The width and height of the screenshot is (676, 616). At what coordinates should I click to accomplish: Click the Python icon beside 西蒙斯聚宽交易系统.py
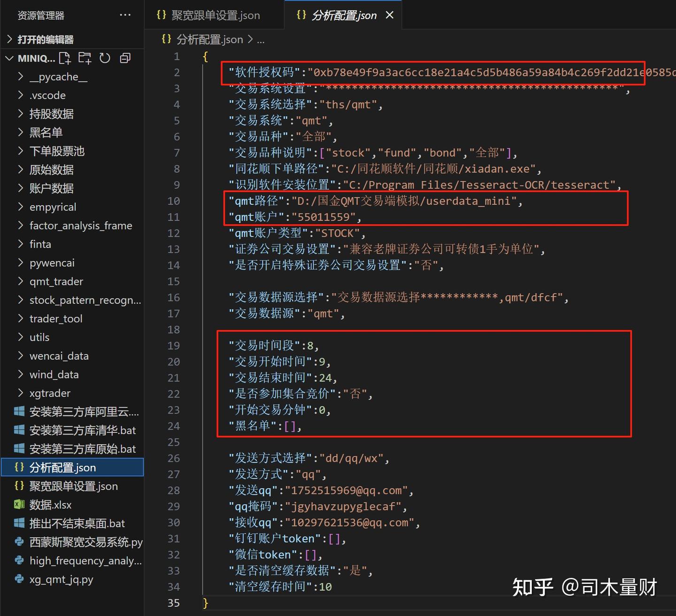[19, 542]
